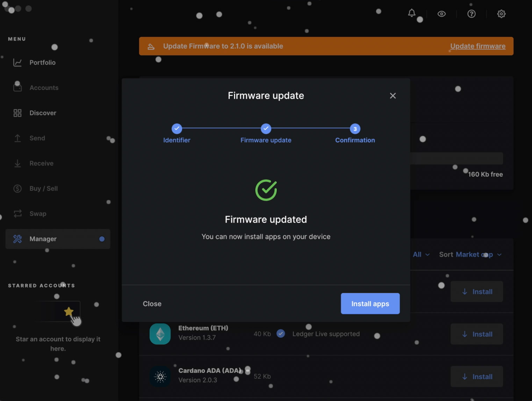The width and height of the screenshot is (532, 401).
Task: Click the Cardano ADA app icon
Action: 160,377
